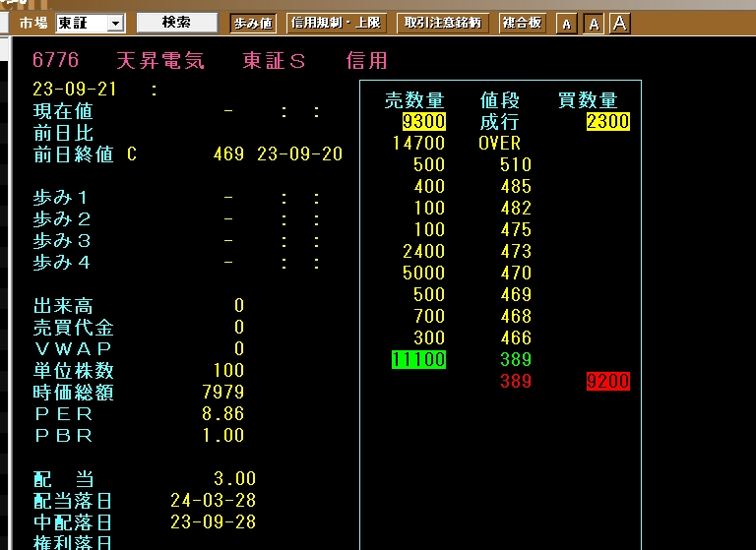Click the 信用 margin label
This screenshot has height=550, width=756.
pos(367,61)
